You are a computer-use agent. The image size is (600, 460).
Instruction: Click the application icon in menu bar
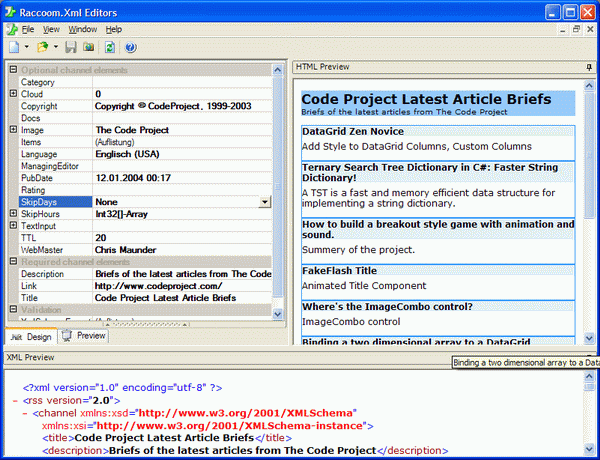[x=12, y=29]
